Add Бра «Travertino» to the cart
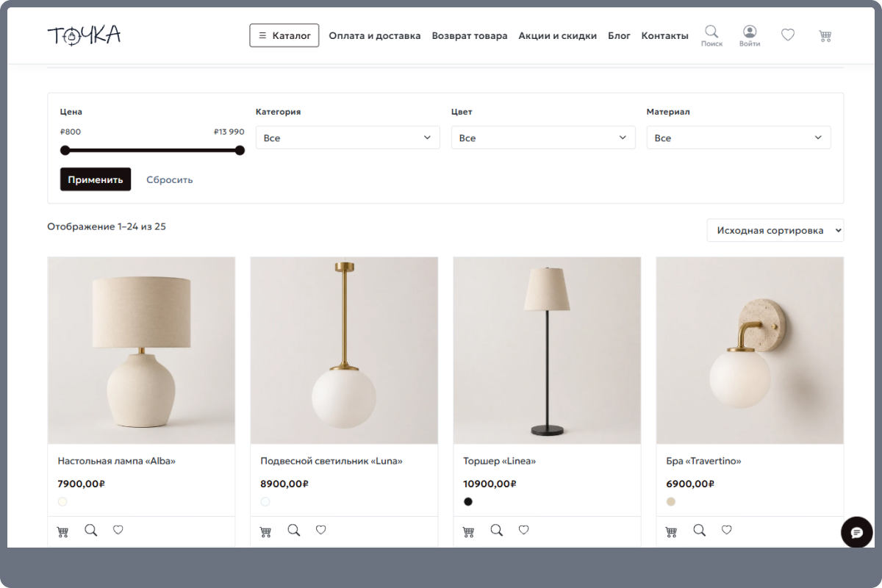The width and height of the screenshot is (882, 588). point(671,531)
